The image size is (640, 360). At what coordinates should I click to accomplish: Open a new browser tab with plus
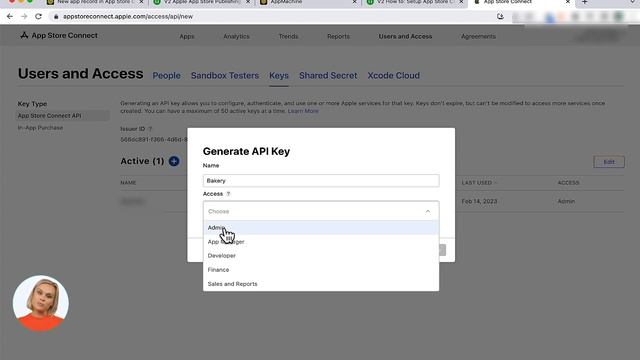584,2
